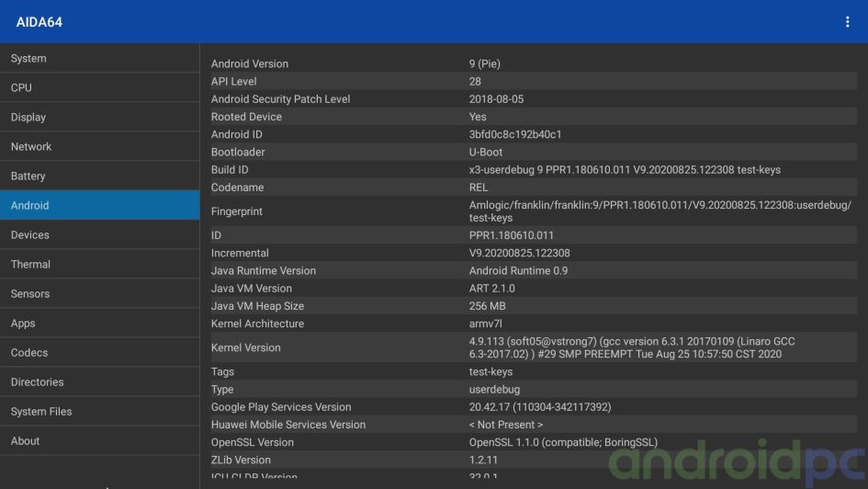This screenshot has width=868, height=489.
Task: Click the value 28 for API Level
Action: [x=475, y=82]
